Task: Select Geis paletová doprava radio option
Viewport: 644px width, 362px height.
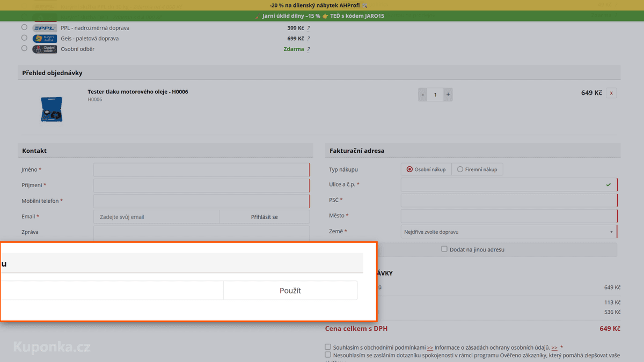Action: (24, 38)
